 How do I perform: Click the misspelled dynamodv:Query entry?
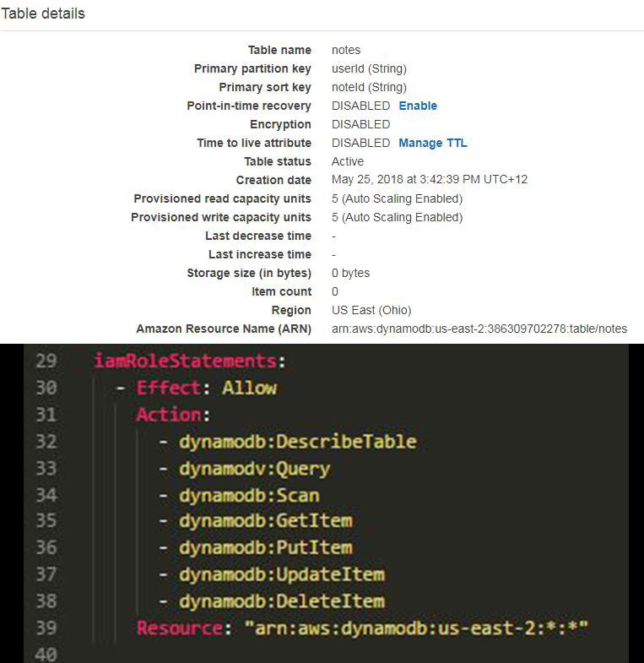(254, 469)
